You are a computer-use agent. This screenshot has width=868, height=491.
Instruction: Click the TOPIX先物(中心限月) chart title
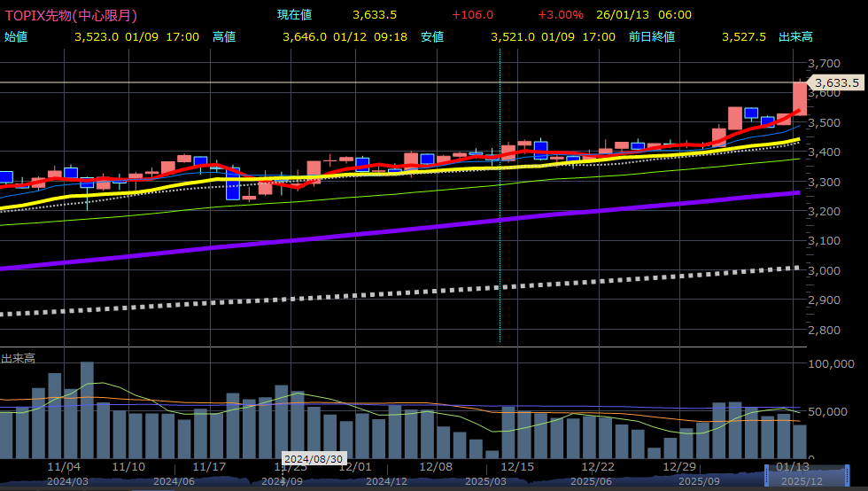71,15
